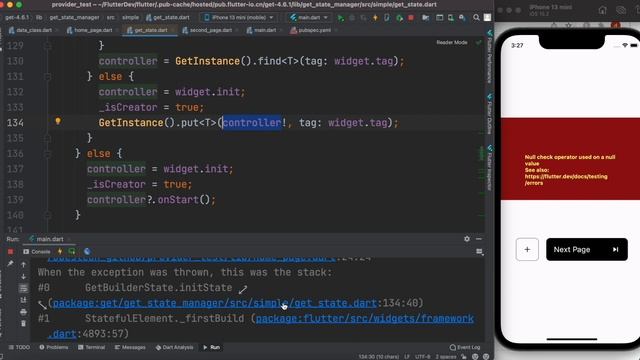Select the Console tab in Run panel
Viewport: 640px width, 360px height.
(37, 252)
